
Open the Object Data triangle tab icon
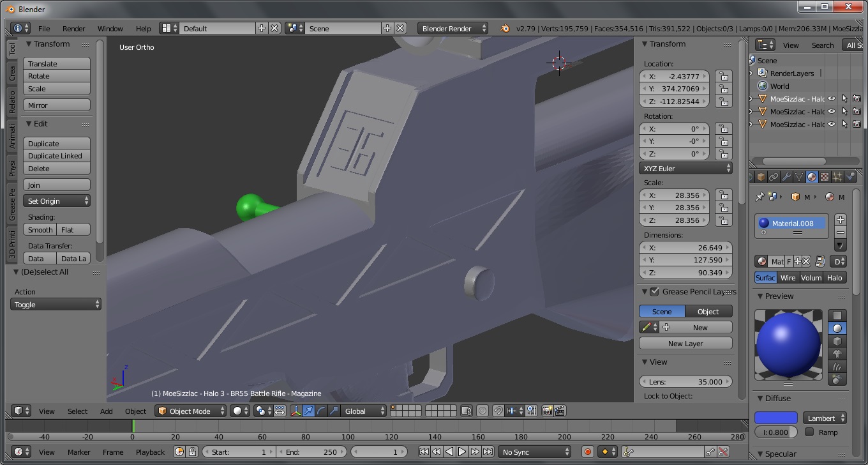point(799,177)
